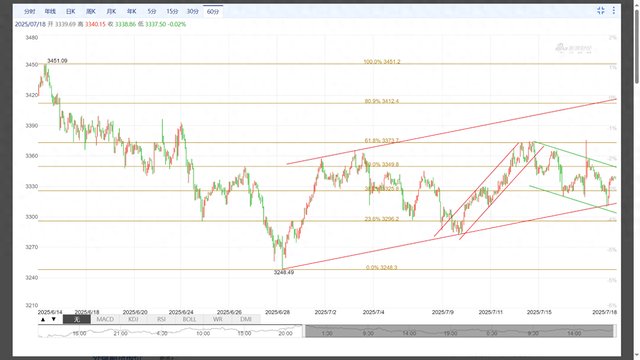Click the down triangle indicator arrow

53,319
